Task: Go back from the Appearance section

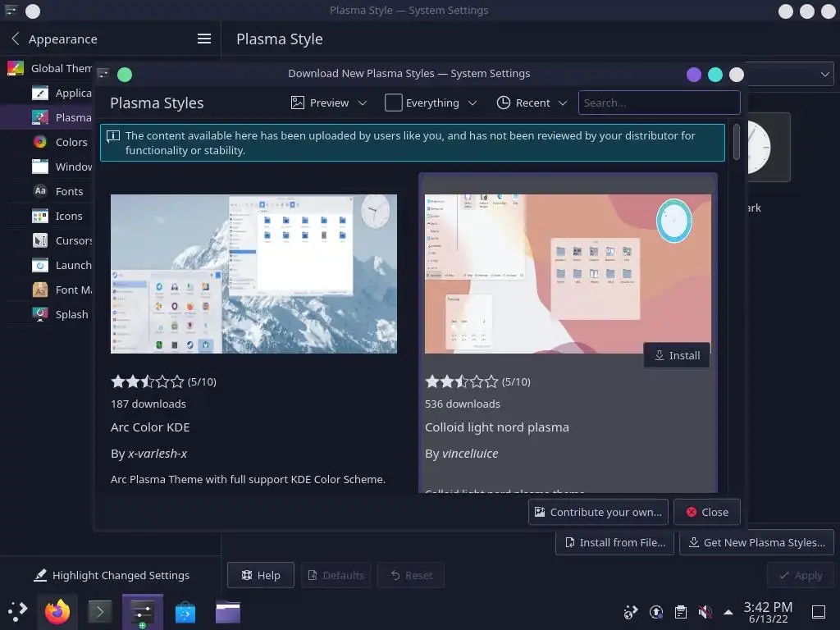Action: (15, 39)
